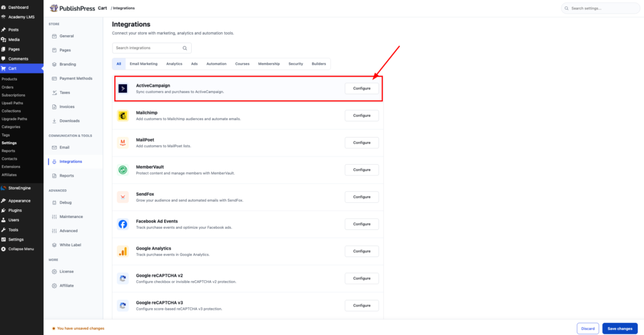644x335 pixels.
Task: Click the magnifier icon in Search integrations
Action: click(185, 48)
